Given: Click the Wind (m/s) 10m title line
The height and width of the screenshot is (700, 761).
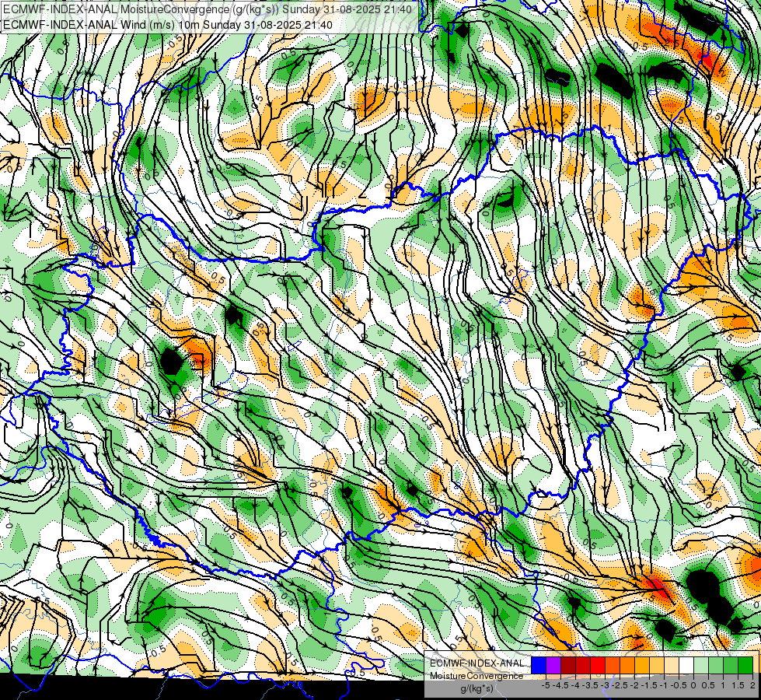Looking at the screenshot, I should tap(168, 25).
